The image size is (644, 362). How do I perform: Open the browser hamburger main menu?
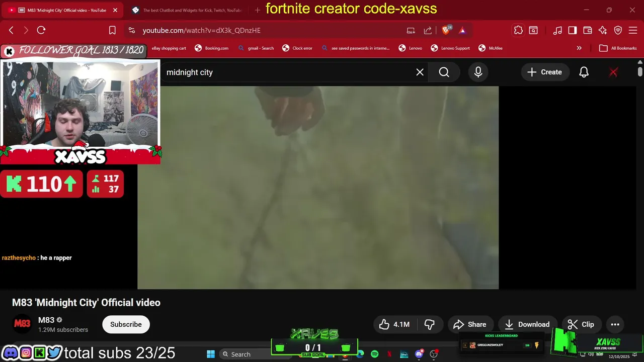pyautogui.click(x=633, y=30)
